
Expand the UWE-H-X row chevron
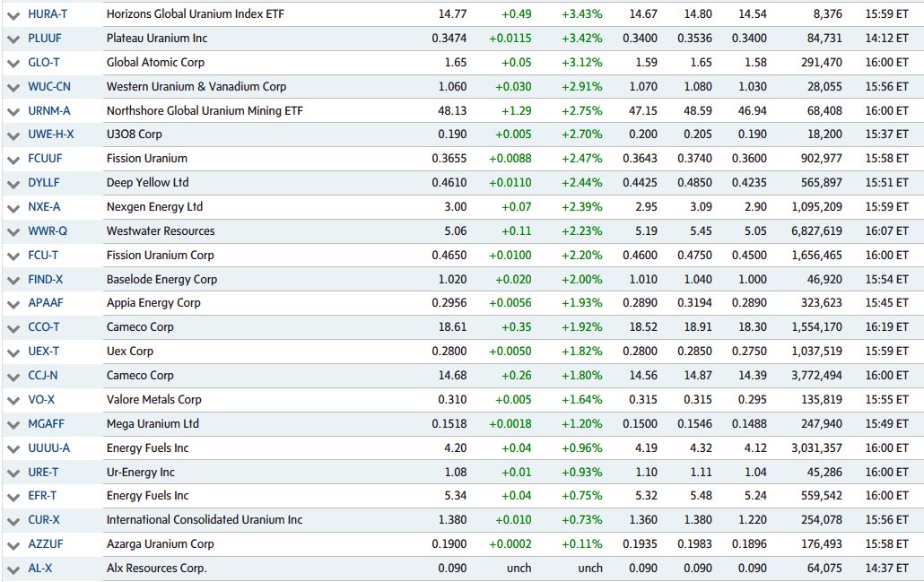[x=13, y=135]
